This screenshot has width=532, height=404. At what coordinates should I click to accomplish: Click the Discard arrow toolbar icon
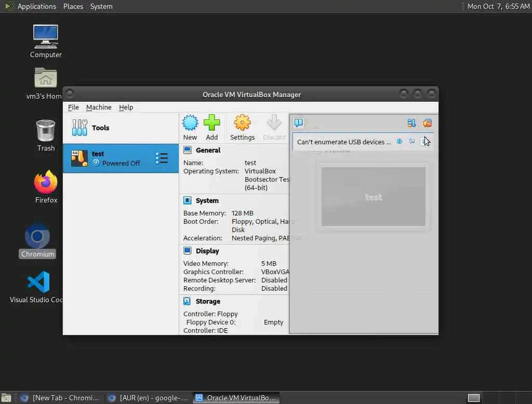(x=274, y=123)
